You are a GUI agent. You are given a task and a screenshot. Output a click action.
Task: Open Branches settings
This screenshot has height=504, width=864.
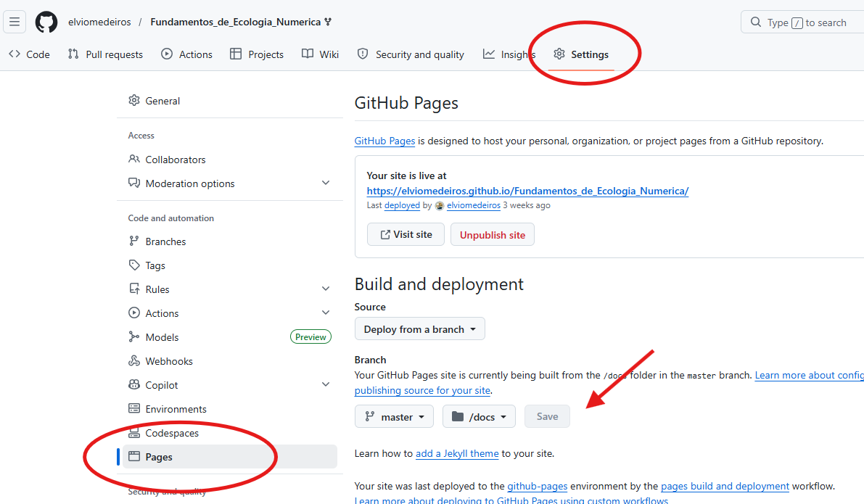point(230,241)
